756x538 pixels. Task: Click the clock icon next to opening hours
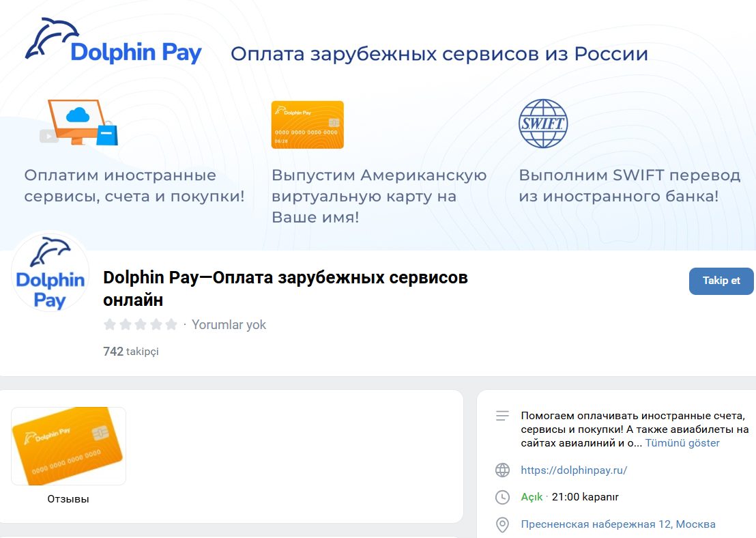502,497
